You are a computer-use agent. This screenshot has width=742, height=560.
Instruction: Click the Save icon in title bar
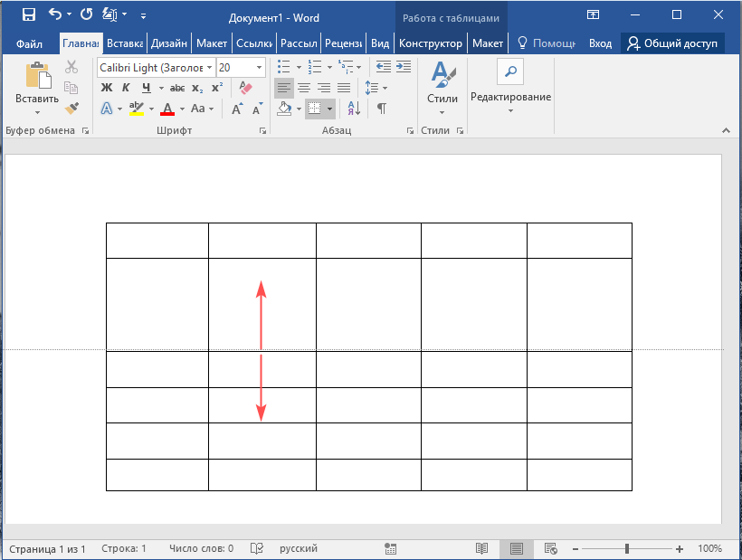tap(29, 14)
